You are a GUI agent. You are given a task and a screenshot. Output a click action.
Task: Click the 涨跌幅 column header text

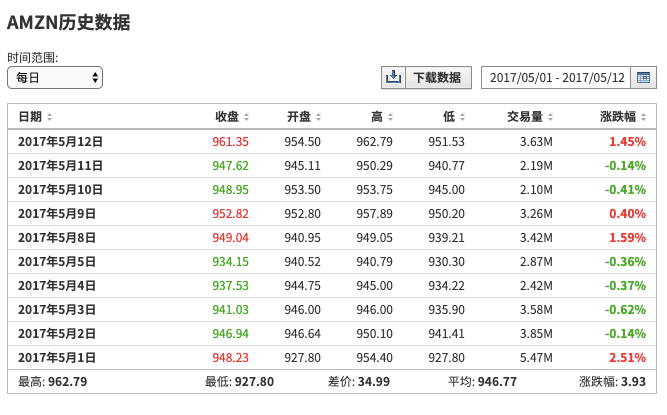coord(618,117)
